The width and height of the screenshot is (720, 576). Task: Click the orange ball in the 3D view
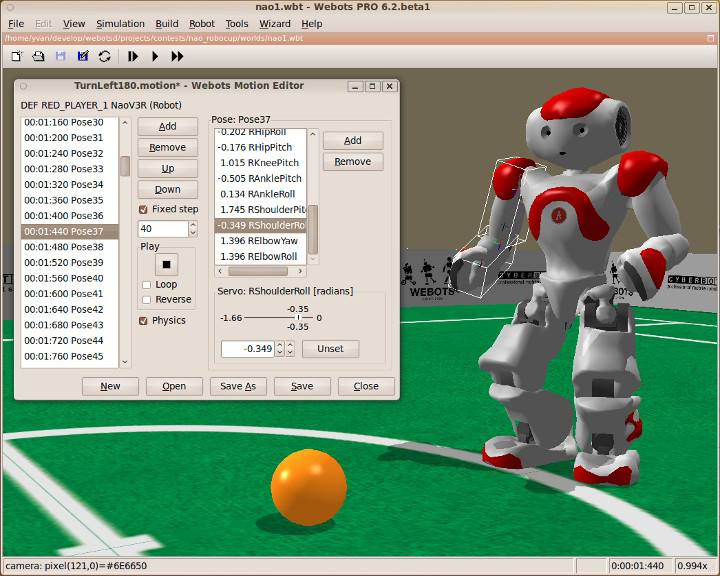click(x=309, y=487)
